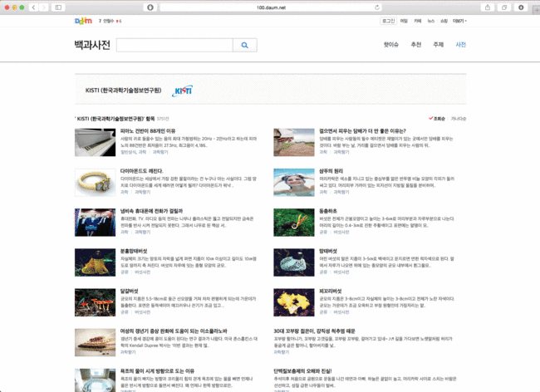The height and width of the screenshot is (392, 540).
Task: Go back with Safari's back arrow
Action: tap(32, 7)
